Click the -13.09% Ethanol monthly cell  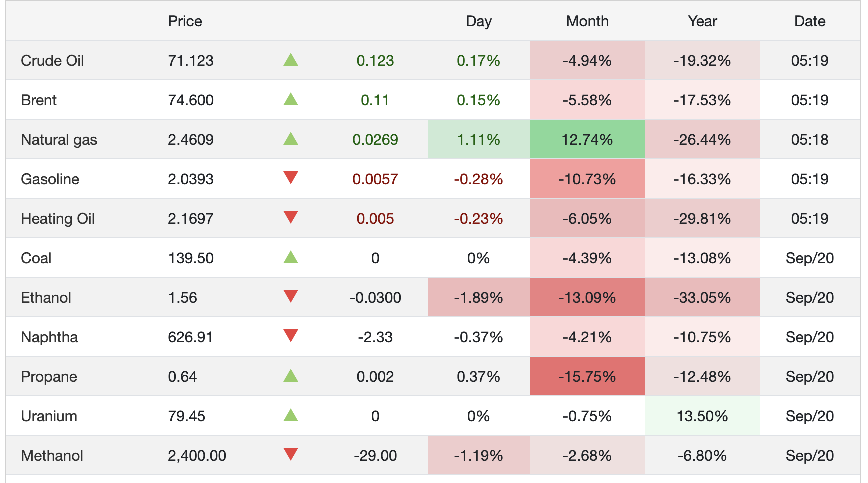tap(587, 297)
